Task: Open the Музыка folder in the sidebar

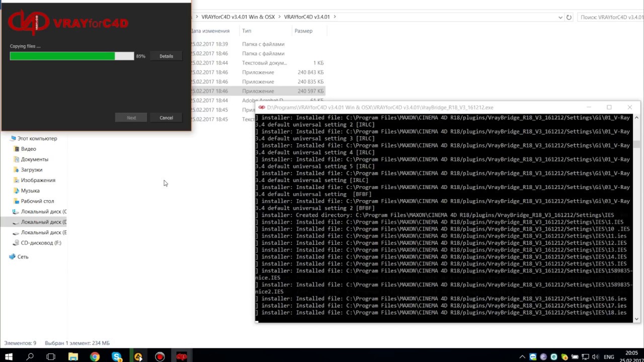Action: 30,191
